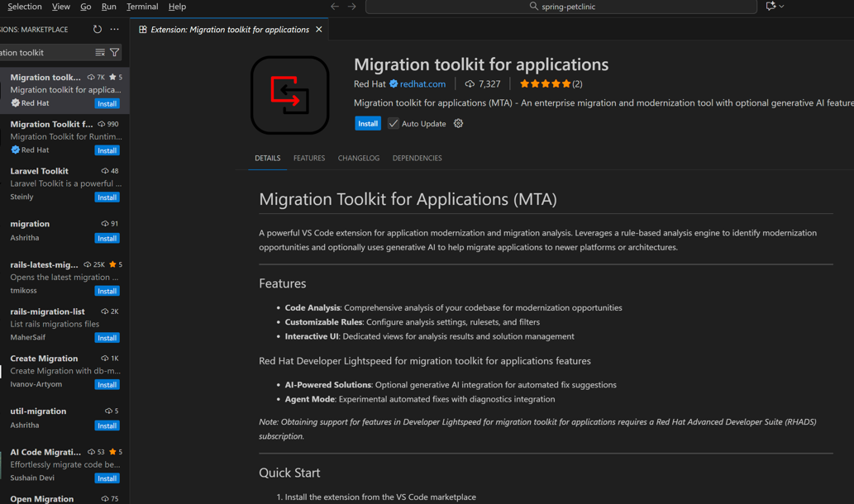Open the View menu

click(x=60, y=7)
